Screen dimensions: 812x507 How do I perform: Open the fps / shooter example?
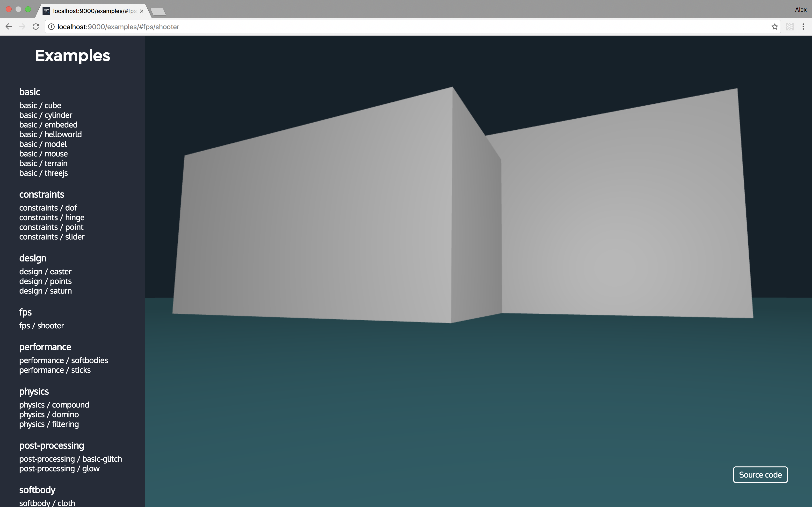[x=41, y=326]
